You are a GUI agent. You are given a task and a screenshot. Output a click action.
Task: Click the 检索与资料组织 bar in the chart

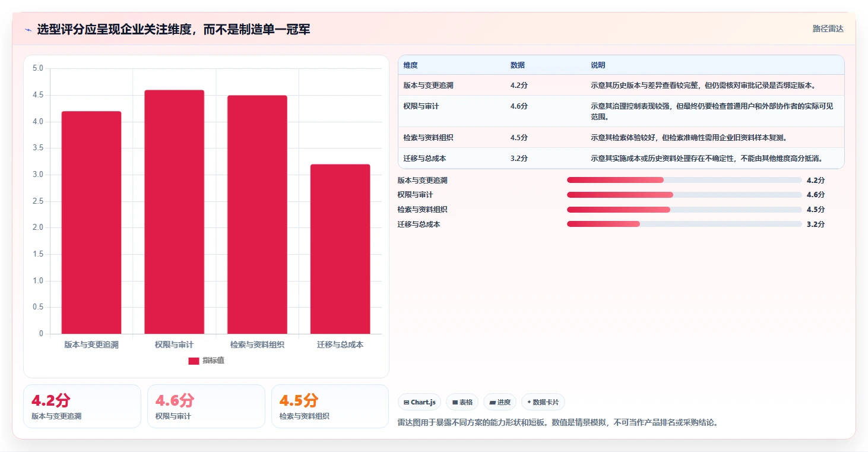click(x=257, y=214)
